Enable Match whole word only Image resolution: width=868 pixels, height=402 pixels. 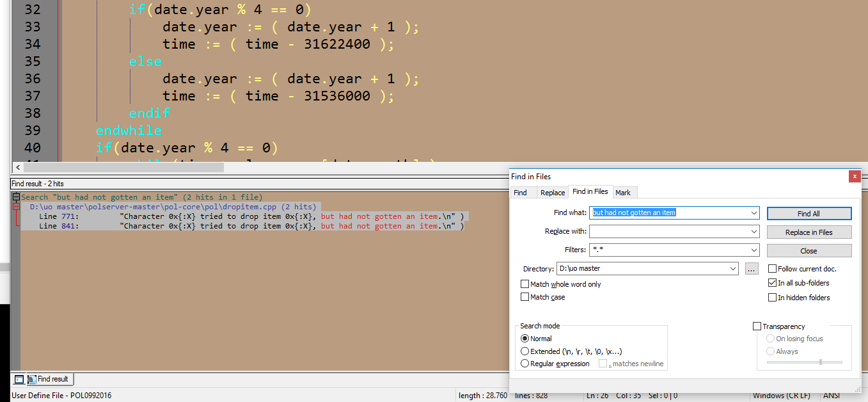coord(525,284)
